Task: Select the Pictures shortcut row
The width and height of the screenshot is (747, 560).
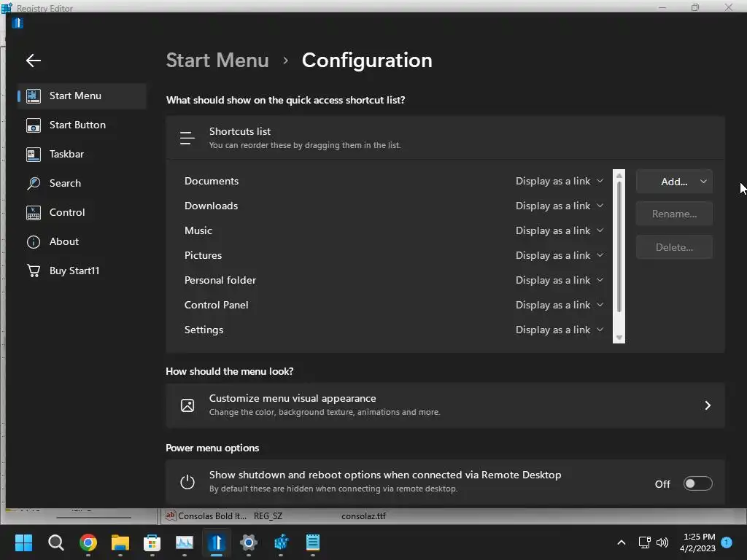Action: pyautogui.click(x=393, y=255)
